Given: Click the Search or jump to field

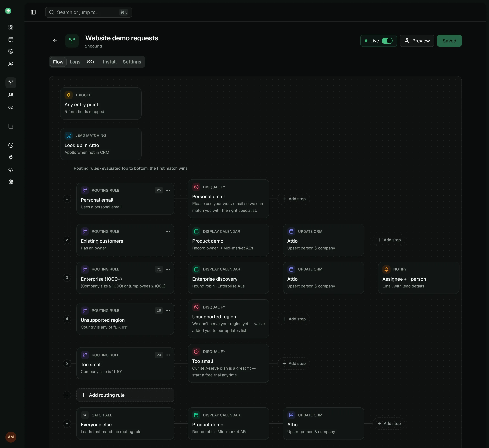Looking at the screenshot, I should coord(88,12).
